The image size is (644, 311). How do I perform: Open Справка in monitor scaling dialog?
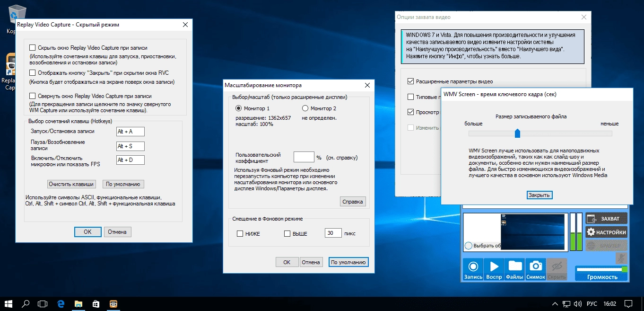coord(353,202)
